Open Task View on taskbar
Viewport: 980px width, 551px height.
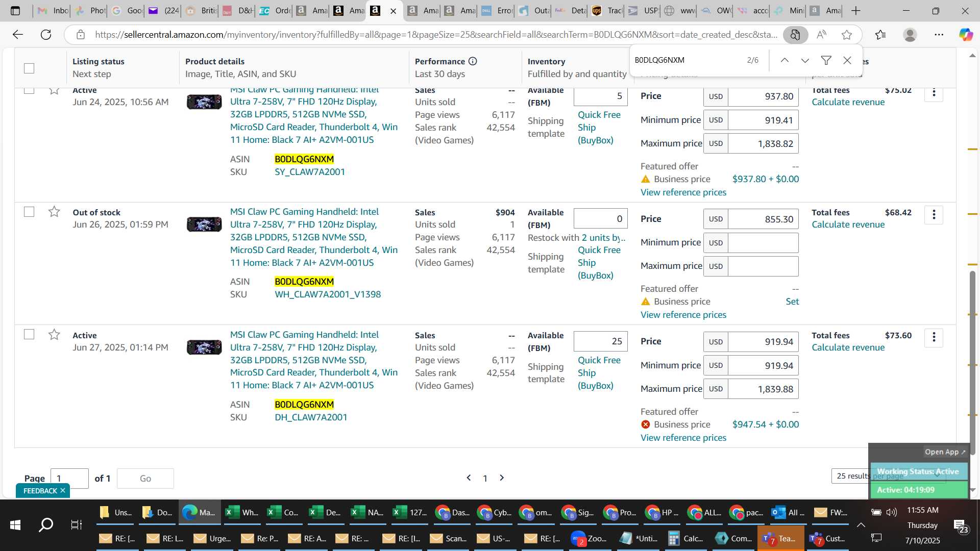(76, 524)
